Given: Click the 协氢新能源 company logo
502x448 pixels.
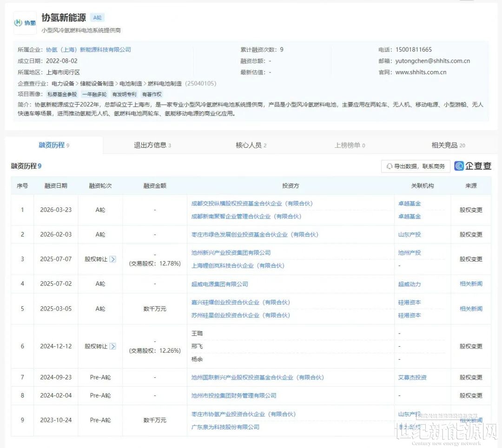Looking at the screenshot, I should [x=25, y=23].
